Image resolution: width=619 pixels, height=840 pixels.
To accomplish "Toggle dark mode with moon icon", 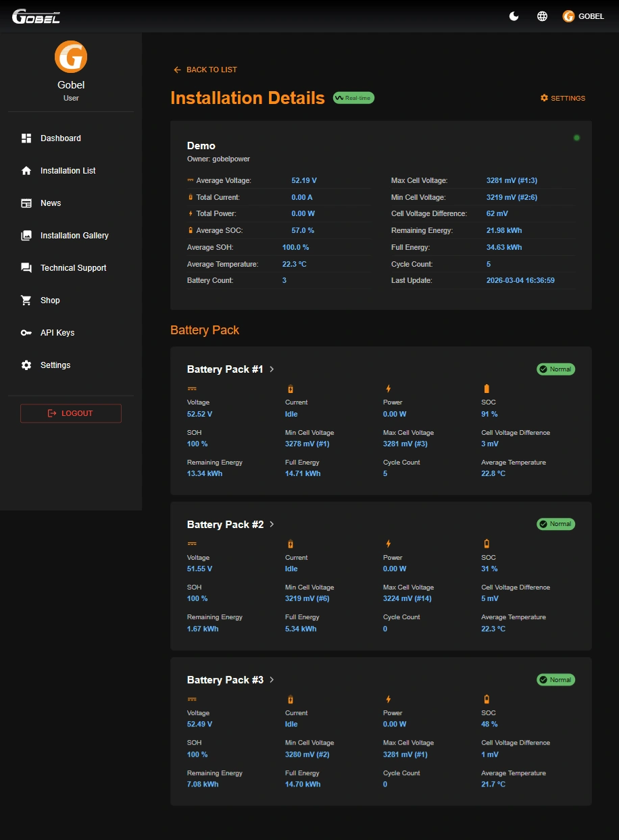I will click(514, 16).
